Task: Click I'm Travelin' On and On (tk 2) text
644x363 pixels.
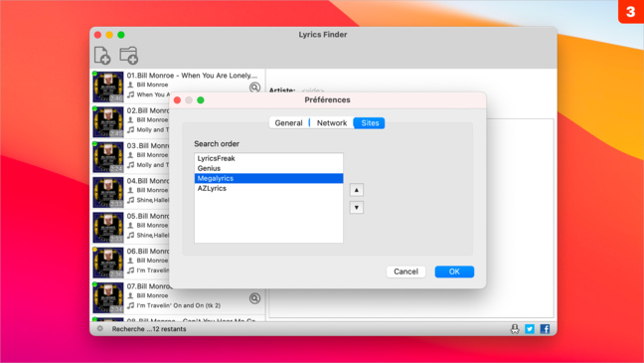Action: click(x=179, y=305)
